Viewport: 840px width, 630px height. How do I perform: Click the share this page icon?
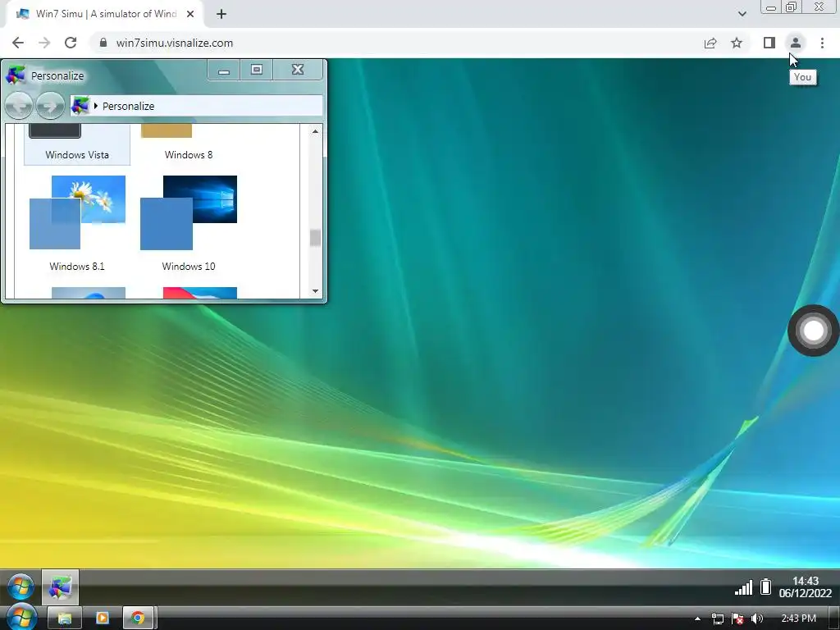(x=710, y=43)
